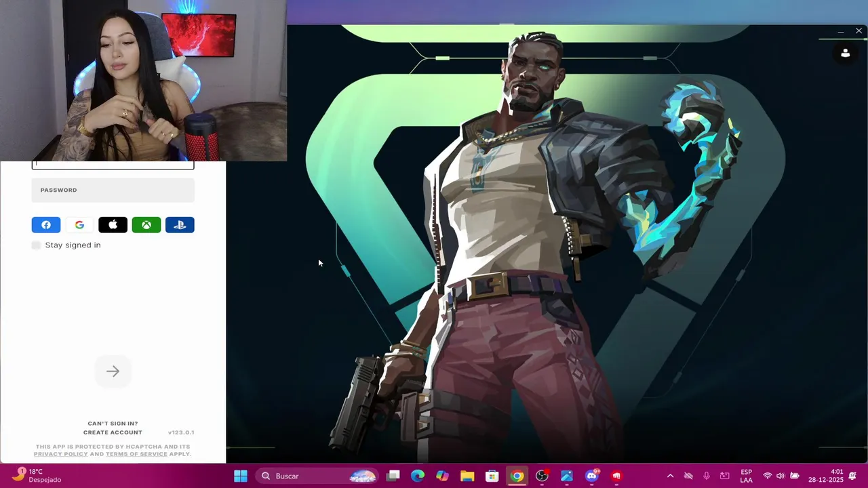Open the CAN'T SIGN IN? link
Viewport: 868px width, 488px height.
pos(113,424)
